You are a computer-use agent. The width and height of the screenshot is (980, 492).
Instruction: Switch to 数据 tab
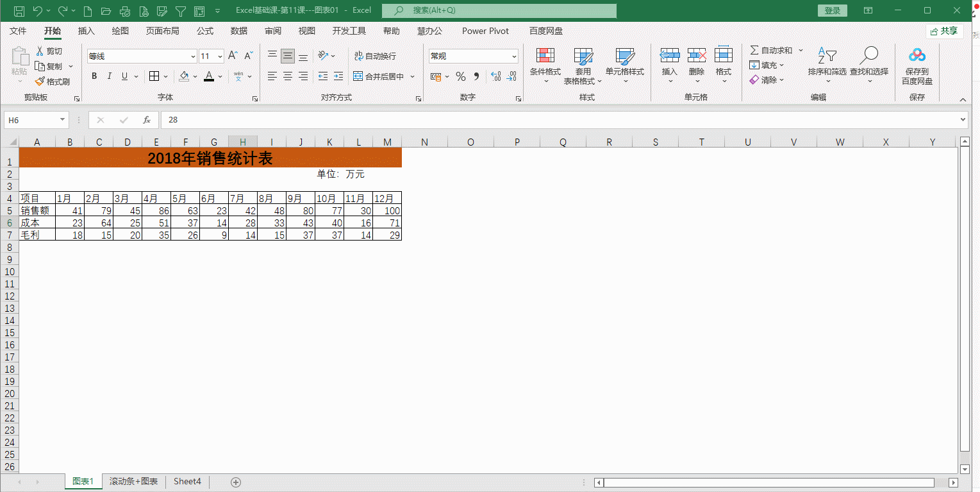[239, 31]
